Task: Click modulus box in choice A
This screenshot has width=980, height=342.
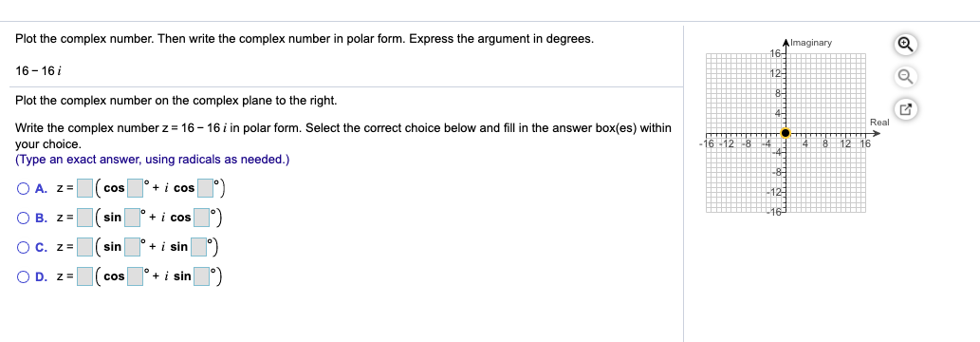Action: [85, 188]
